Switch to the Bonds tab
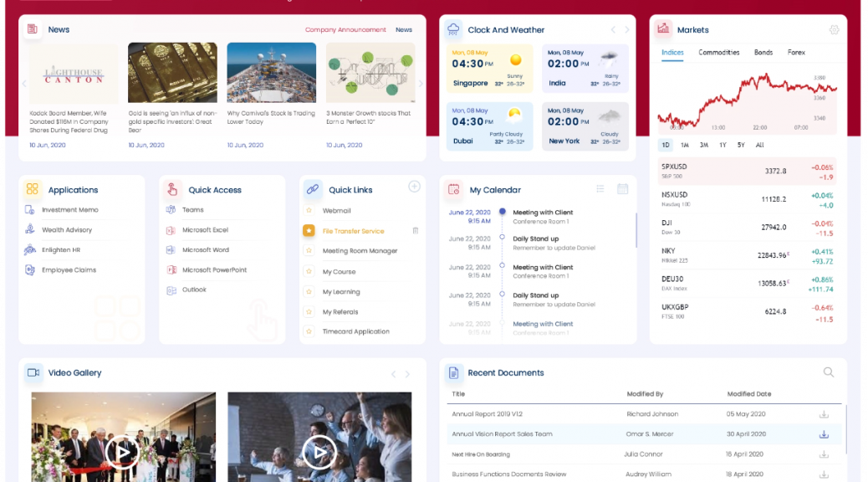 tap(763, 53)
